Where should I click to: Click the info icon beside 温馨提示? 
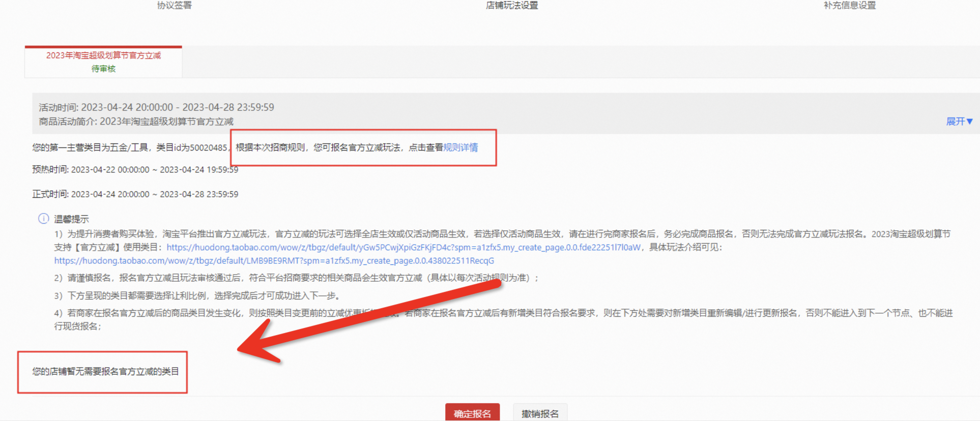click(x=44, y=219)
